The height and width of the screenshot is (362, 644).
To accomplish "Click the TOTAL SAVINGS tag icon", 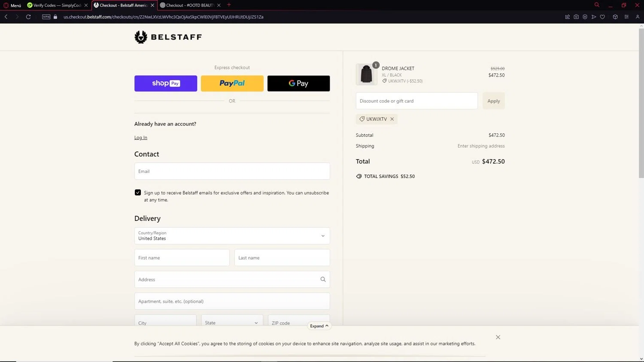I will tap(359, 176).
